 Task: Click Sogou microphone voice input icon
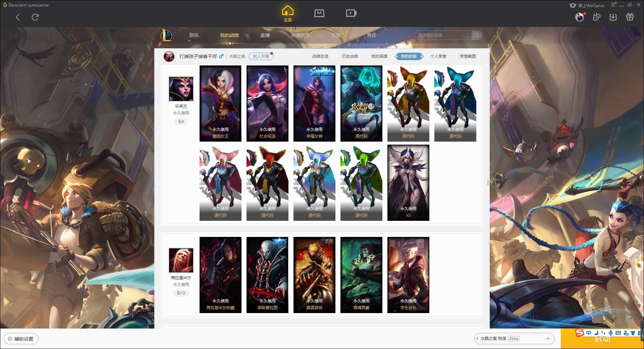click(611, 333)
